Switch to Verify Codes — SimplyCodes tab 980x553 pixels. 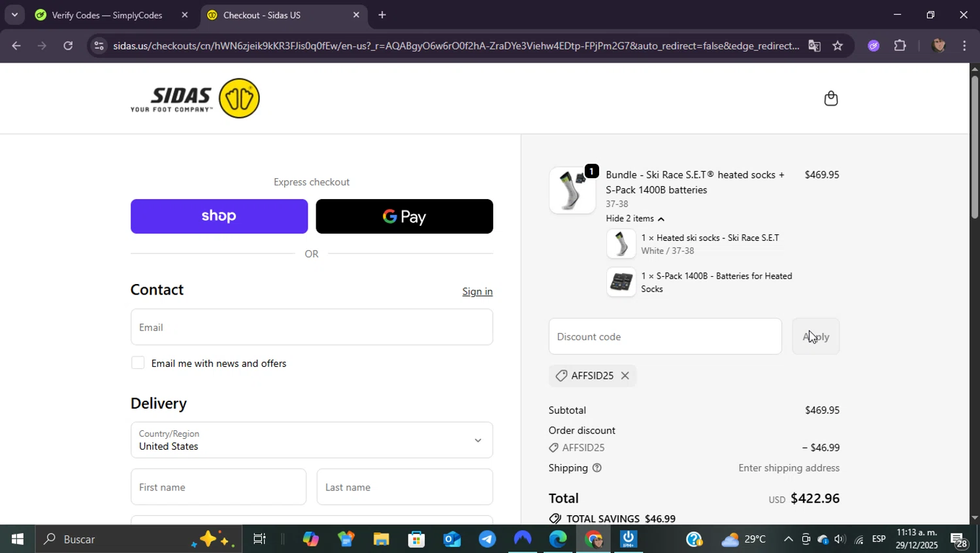coord(107,15)
